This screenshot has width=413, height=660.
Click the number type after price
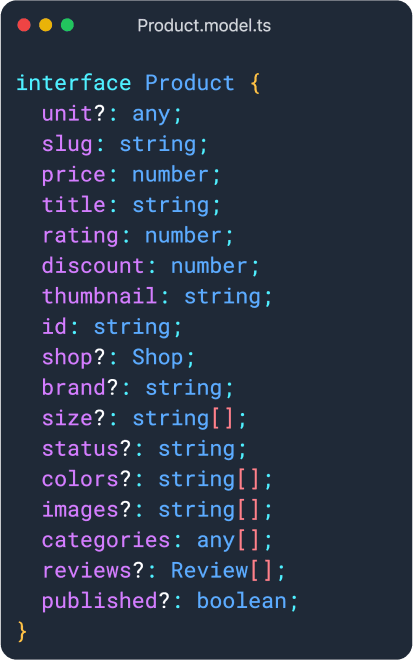pyautogui.click(x=170, y=175)
